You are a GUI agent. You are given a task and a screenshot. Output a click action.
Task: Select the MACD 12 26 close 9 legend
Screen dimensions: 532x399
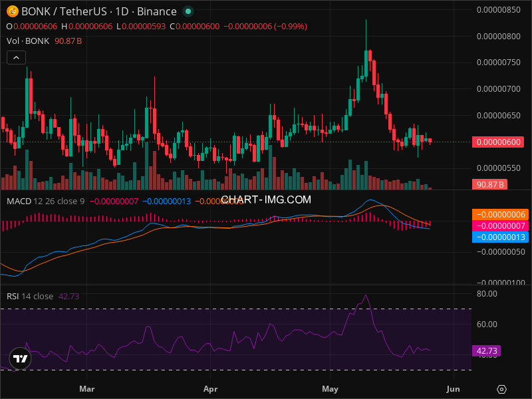click(x=45, y=201)
